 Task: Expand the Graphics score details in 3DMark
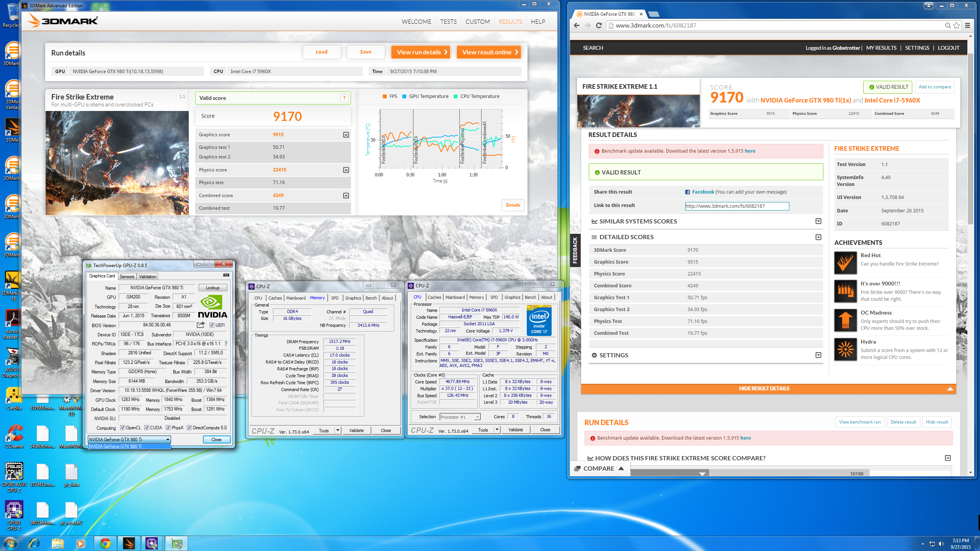coord(346,135)
